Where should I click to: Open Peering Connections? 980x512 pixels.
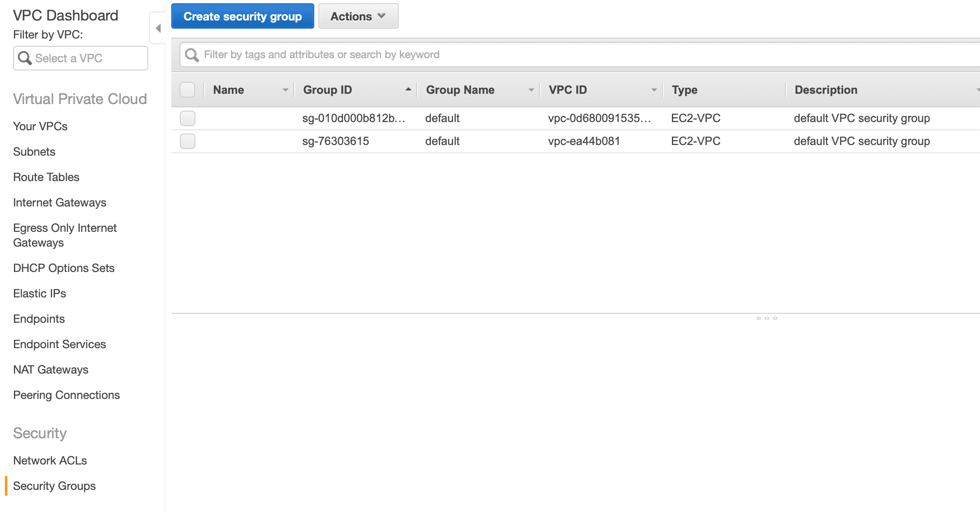[x=66, y=395]
